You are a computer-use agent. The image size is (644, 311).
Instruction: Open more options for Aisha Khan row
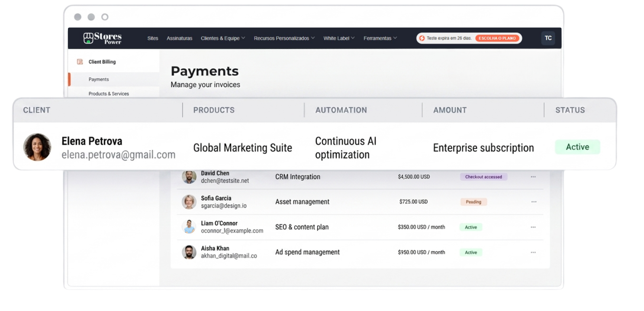point(533,252)
